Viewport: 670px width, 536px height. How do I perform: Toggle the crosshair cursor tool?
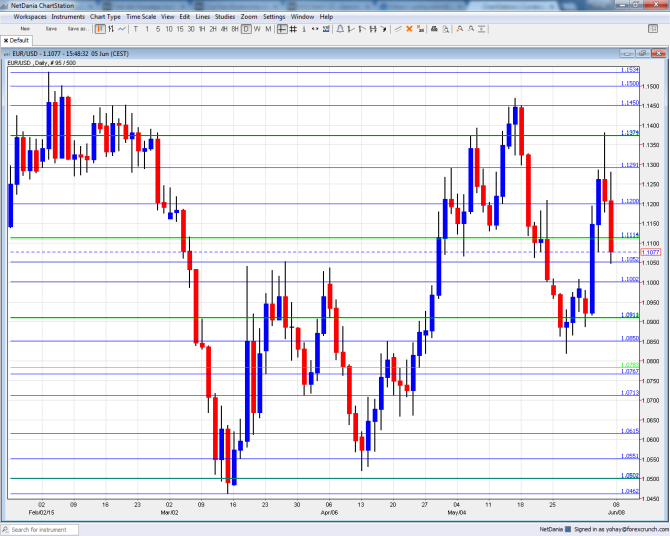click(282, 29)
